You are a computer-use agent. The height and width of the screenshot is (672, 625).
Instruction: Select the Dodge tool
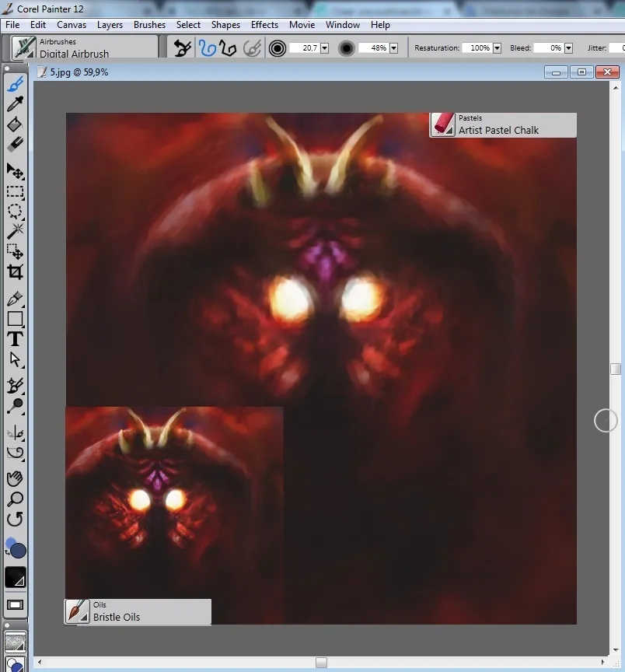point(16,406)
